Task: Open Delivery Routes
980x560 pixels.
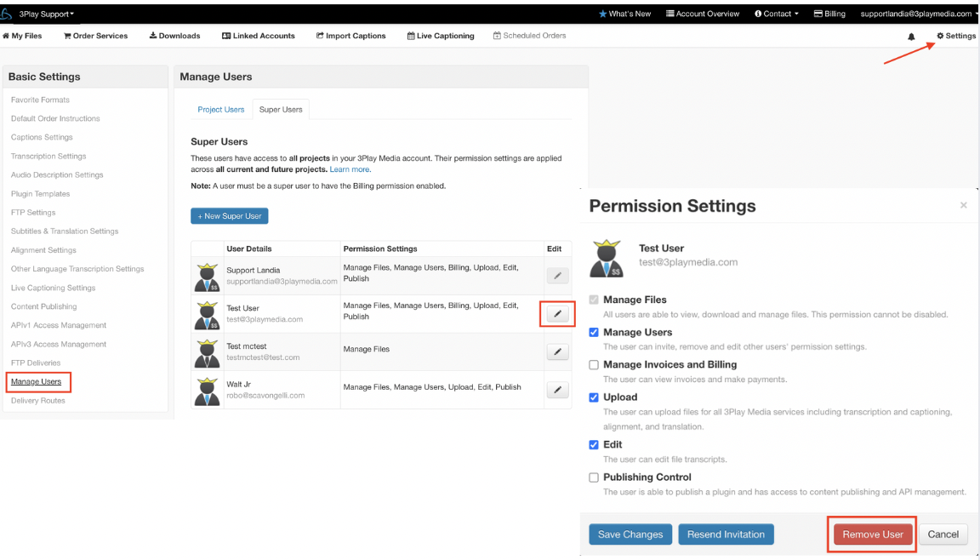Action: pos(38,401)
